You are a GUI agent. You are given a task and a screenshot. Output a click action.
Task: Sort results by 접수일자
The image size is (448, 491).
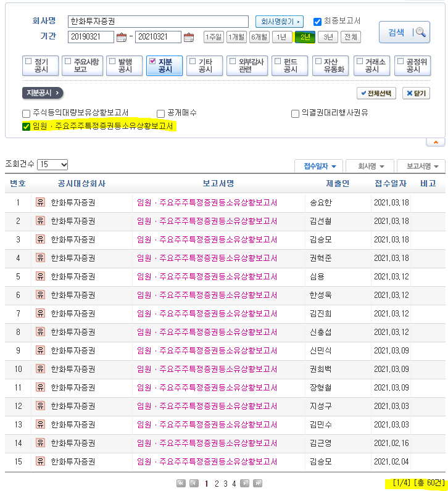coord(319,166)
